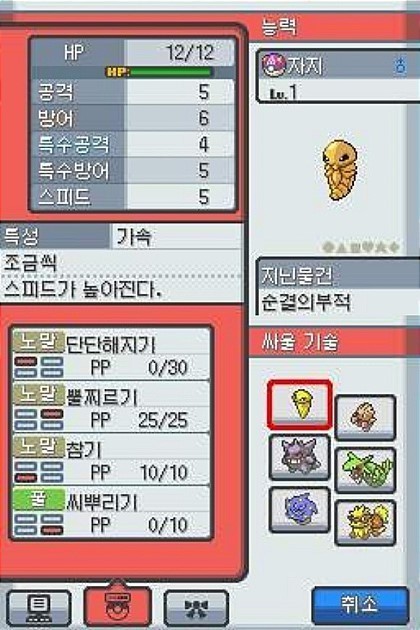Select the grass move 씨뿌리기
This screenshot has height=630, width=420.
[x=111, y=511]
